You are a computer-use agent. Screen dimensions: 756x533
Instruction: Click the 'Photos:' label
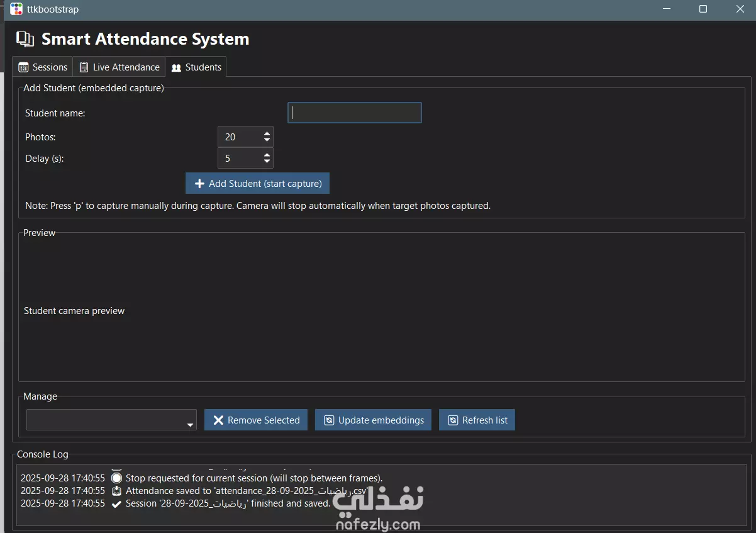click(x=40, y=137)
